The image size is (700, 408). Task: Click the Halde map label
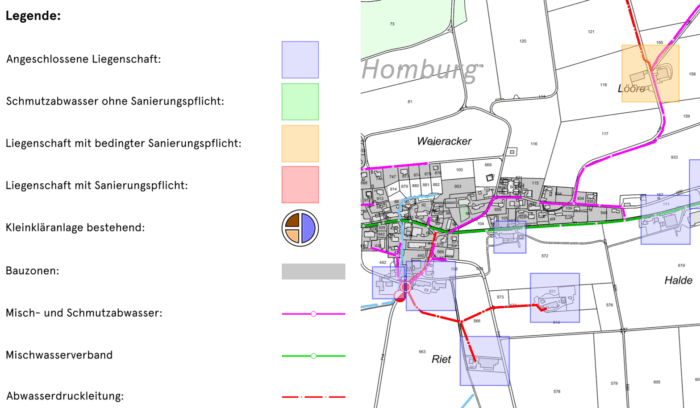coord(677,281)
